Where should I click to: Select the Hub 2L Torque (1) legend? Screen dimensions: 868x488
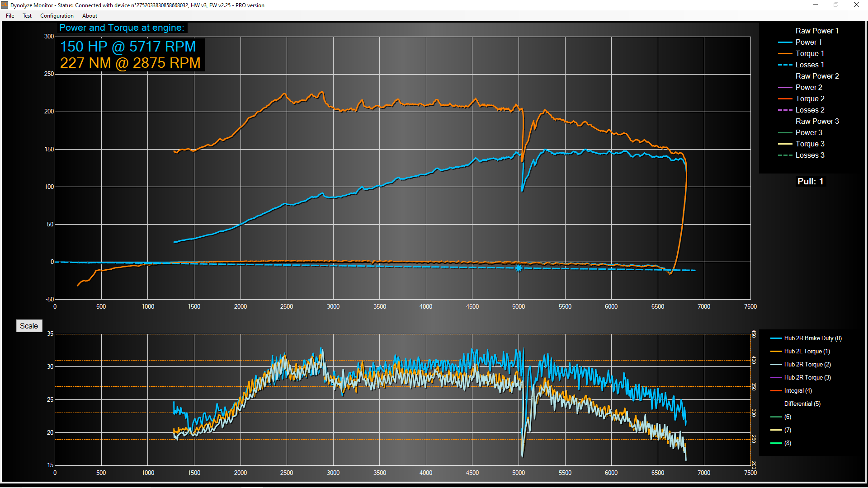807,351
